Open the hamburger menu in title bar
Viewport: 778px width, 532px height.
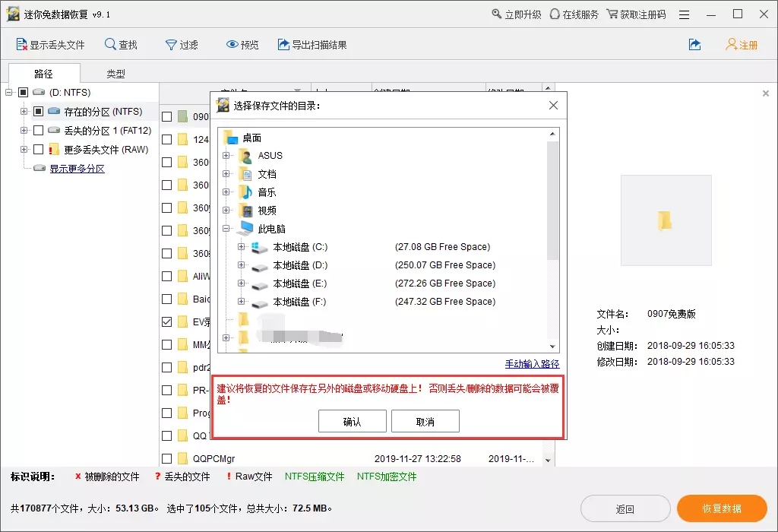pyautogui.click(x=684, y=14)
